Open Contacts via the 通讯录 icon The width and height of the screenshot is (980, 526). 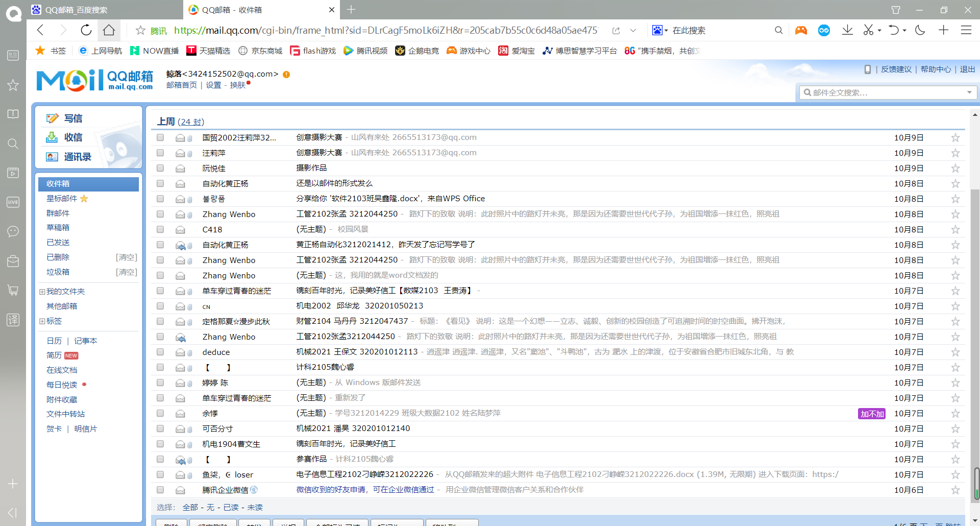(52, 156)
